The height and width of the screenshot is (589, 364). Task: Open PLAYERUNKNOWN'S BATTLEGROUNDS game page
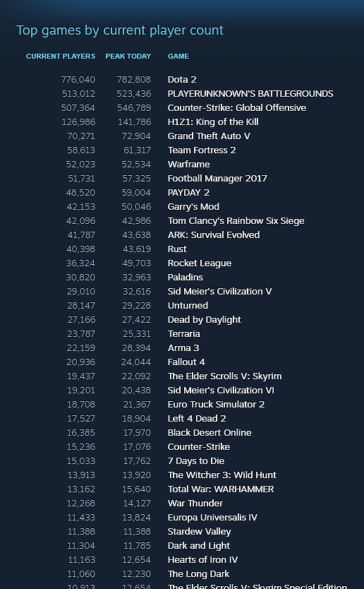click(250, 93)
